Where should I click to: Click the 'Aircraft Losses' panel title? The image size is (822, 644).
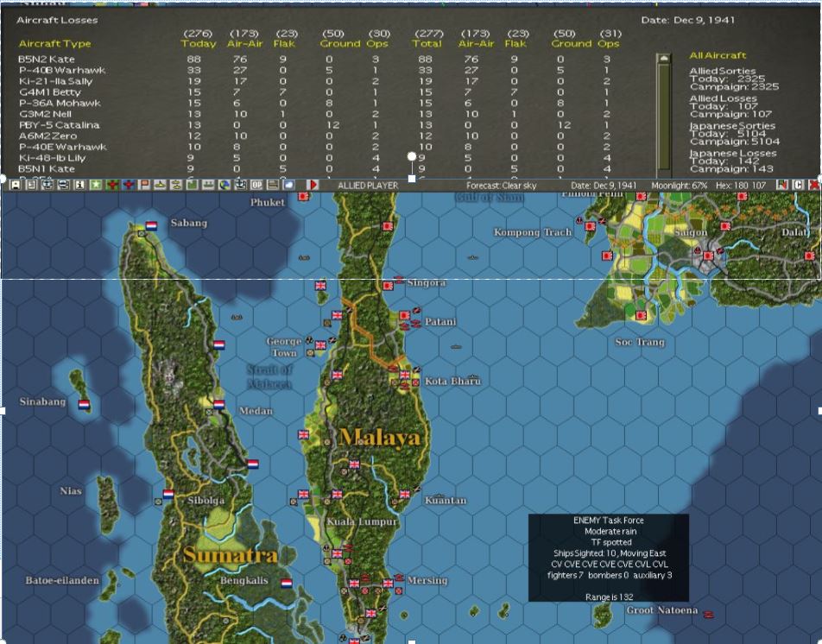(57, 21)
